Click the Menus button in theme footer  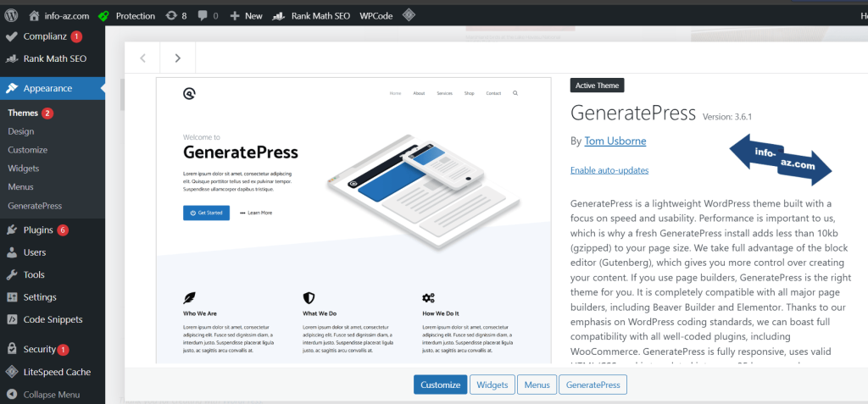pyautogui.click(x=537, y=385)
